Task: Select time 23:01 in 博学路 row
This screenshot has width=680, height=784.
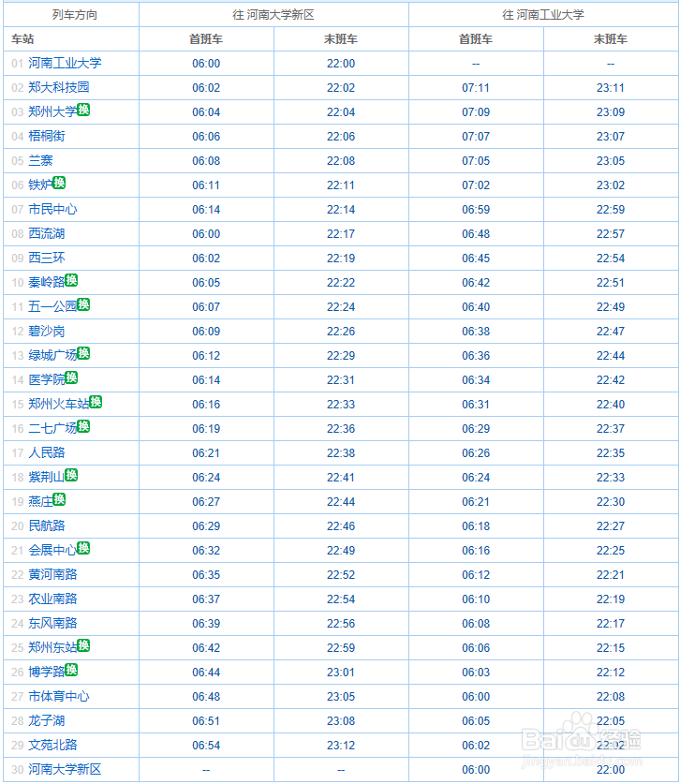Action: pos(341,673)
